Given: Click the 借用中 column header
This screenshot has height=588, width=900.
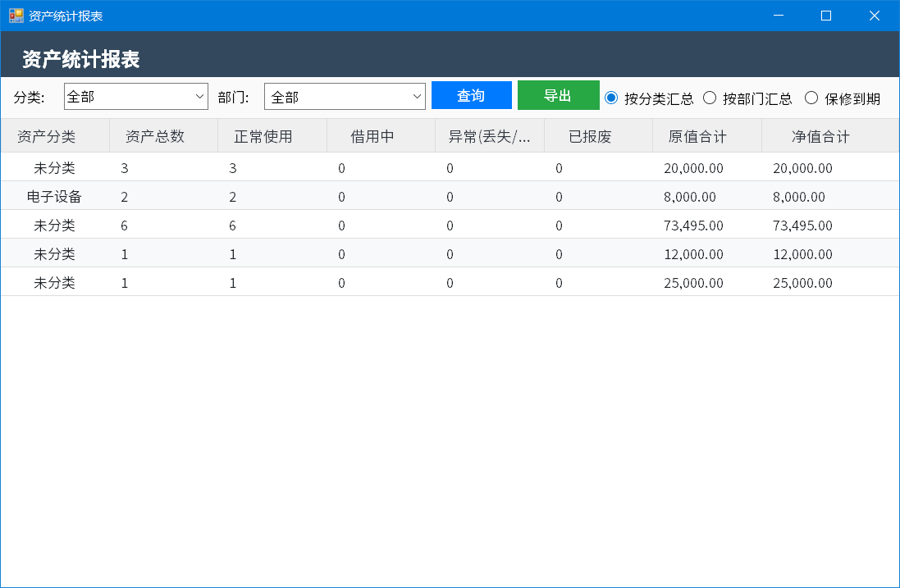Looking at the screenshot, I should point(381,136).
